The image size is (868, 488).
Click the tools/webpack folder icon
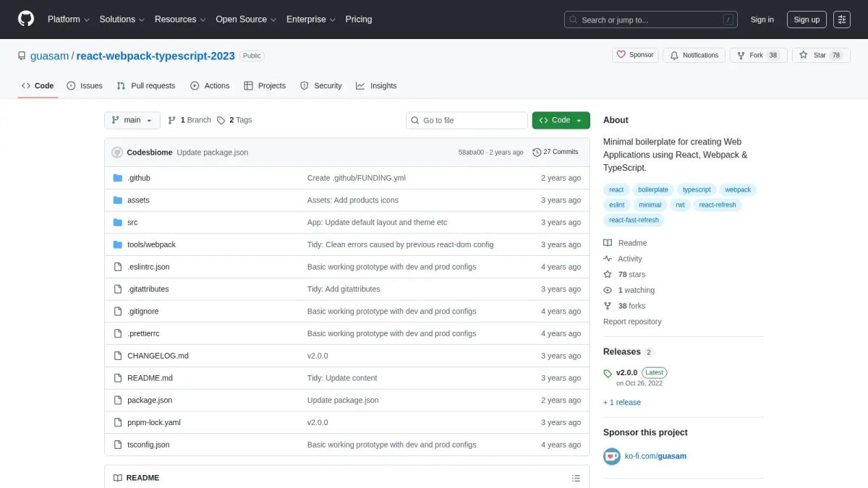pos(118,244)
